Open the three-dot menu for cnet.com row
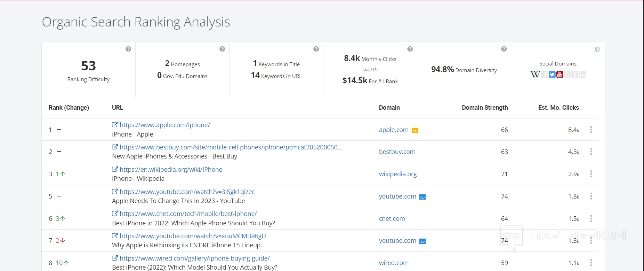 tap(591, 218)
